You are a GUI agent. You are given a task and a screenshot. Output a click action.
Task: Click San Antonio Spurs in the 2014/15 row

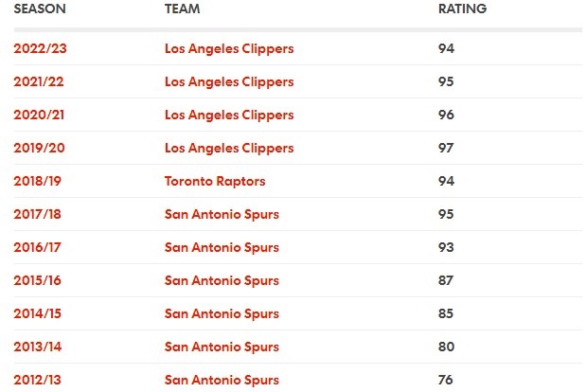click(x=222, y=313)
